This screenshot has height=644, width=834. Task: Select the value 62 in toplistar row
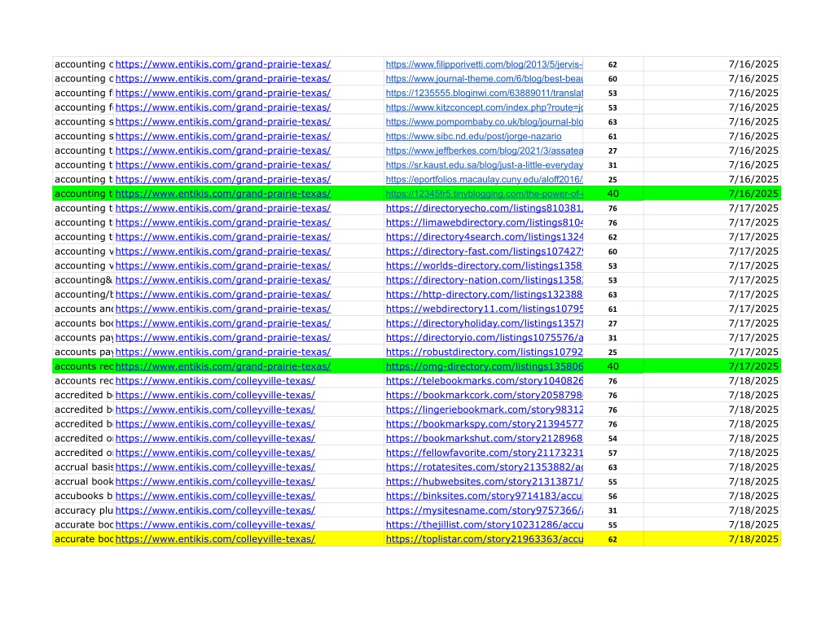click(612, 539)
